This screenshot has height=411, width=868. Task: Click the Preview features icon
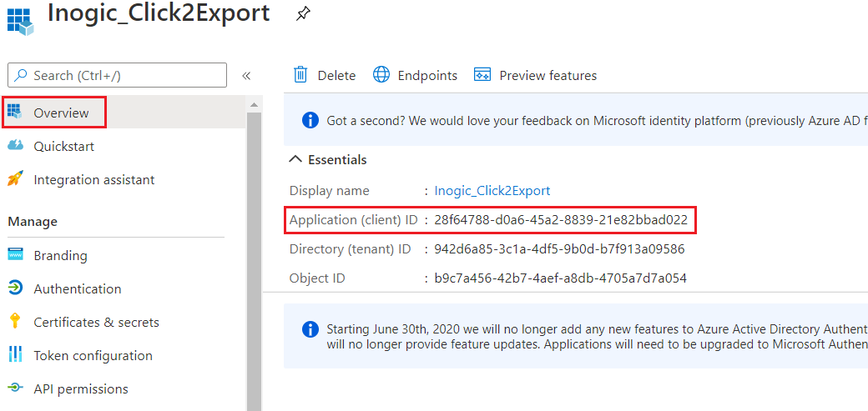(482, 75)
